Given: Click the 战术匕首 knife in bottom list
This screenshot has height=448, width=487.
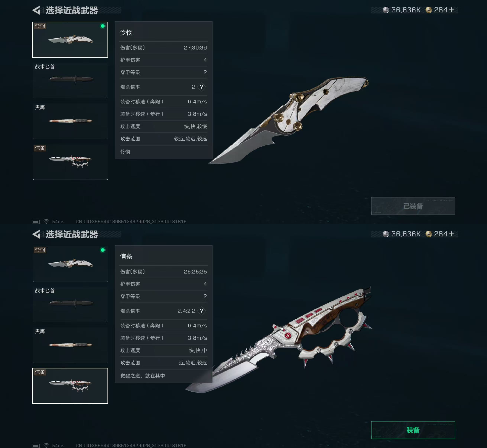Looking at the screenshot, I should [70, 304].
